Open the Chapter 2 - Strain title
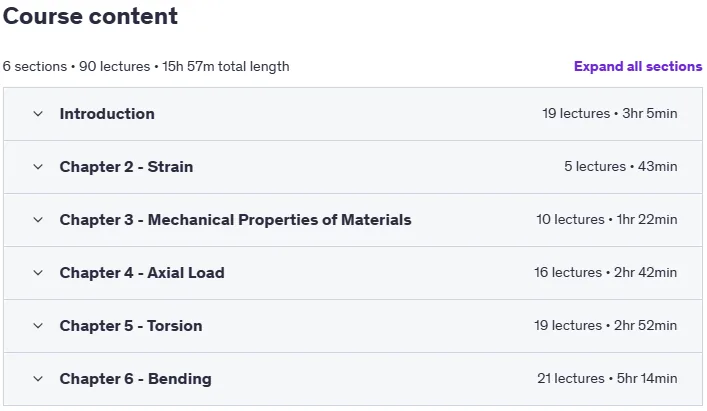Screen dimensions: 707x411 click(126, 167)
